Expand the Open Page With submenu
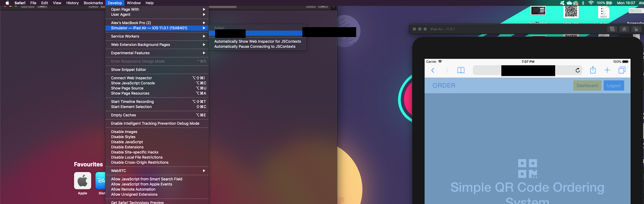 pyautogui.click(x=157, y=9)
